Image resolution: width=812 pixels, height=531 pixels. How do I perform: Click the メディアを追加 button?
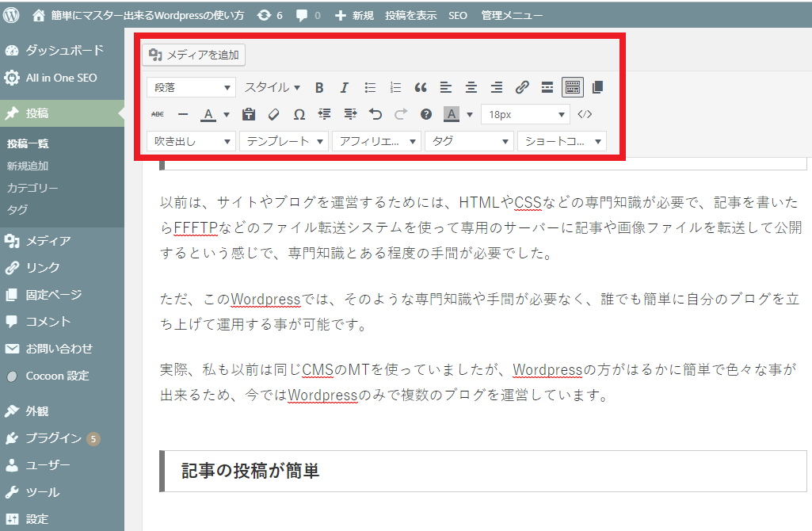click(193, 55)
